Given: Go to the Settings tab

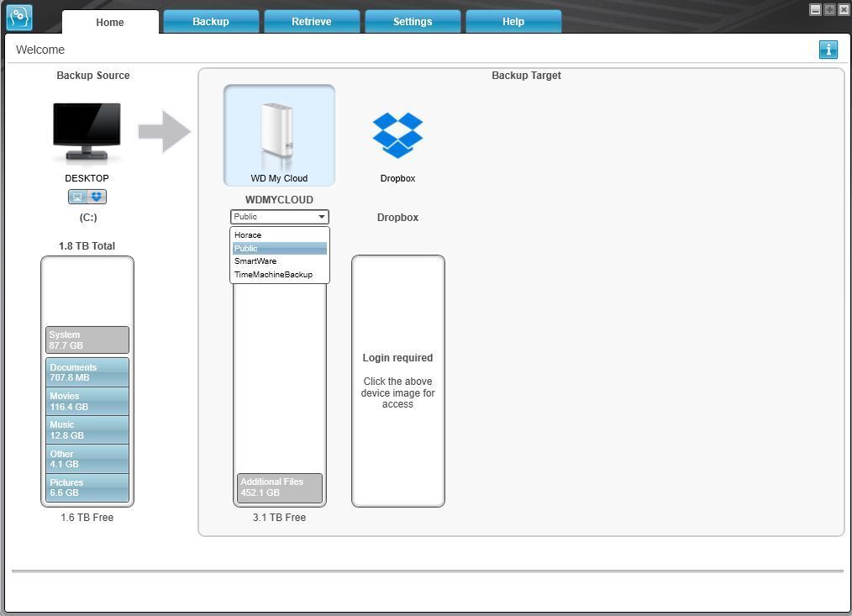Looking at the screenshot, I should click(x=413, y=22).
